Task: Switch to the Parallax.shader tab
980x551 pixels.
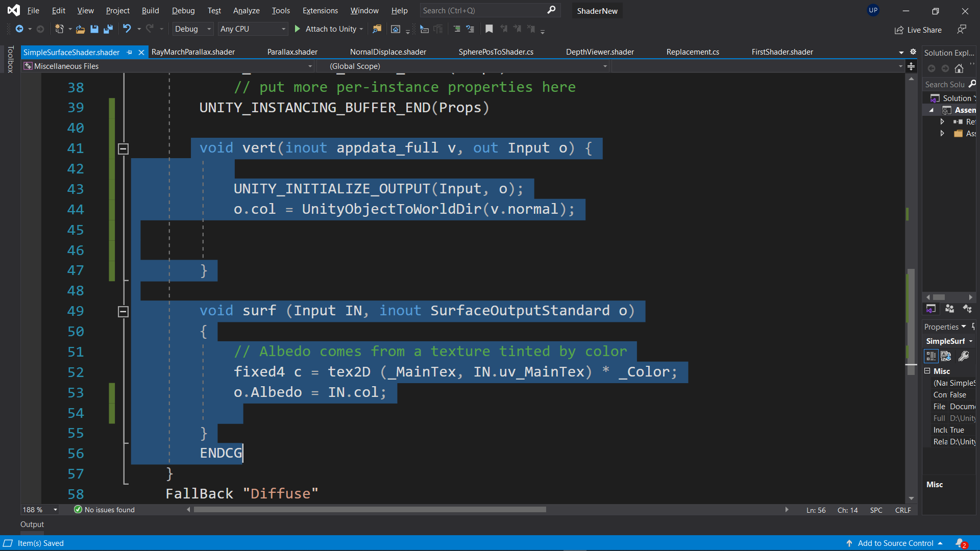Action: coord(292,52)
